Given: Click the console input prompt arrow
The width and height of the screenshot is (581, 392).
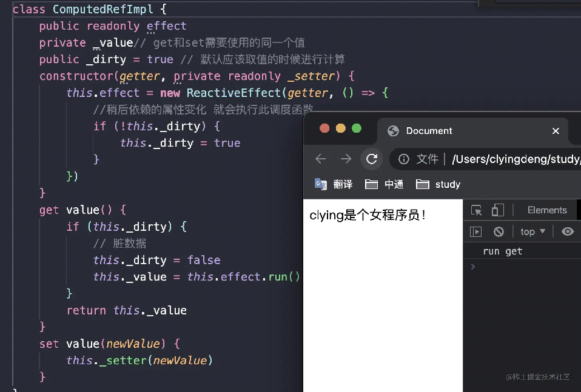Looking at the screenshot, I should tap(473, 267).
